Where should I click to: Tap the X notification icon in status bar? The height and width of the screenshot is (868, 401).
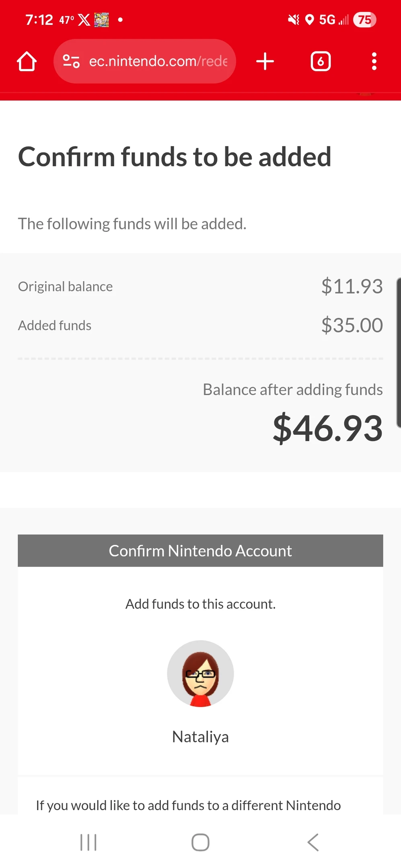(x=84, y=20)
